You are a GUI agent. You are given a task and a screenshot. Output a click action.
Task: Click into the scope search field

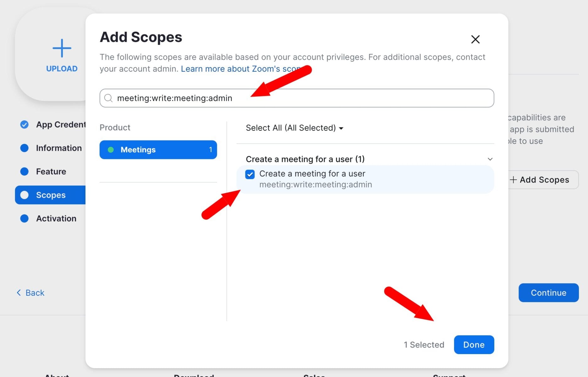pyautogui.click(x=297, y=98)
